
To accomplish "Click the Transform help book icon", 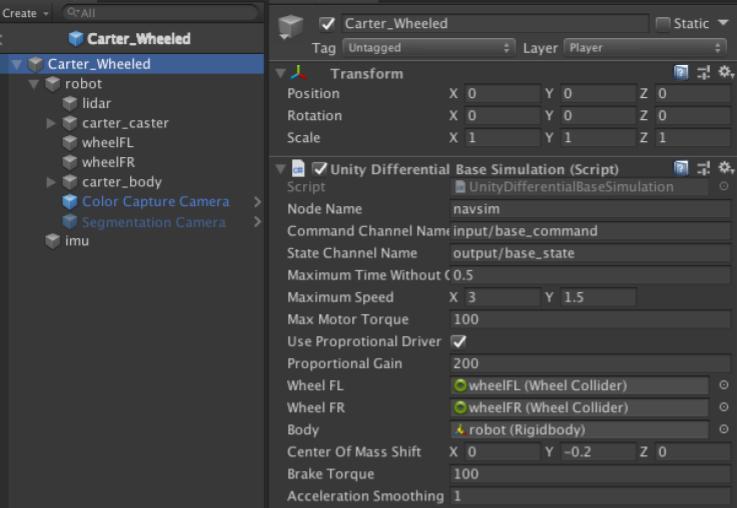I will tap(681, 73).
